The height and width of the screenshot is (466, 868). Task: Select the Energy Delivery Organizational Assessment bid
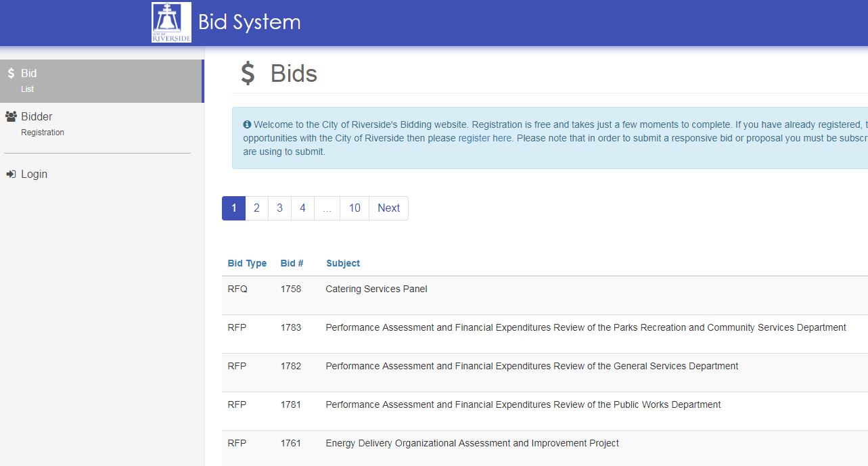point(472,443)
